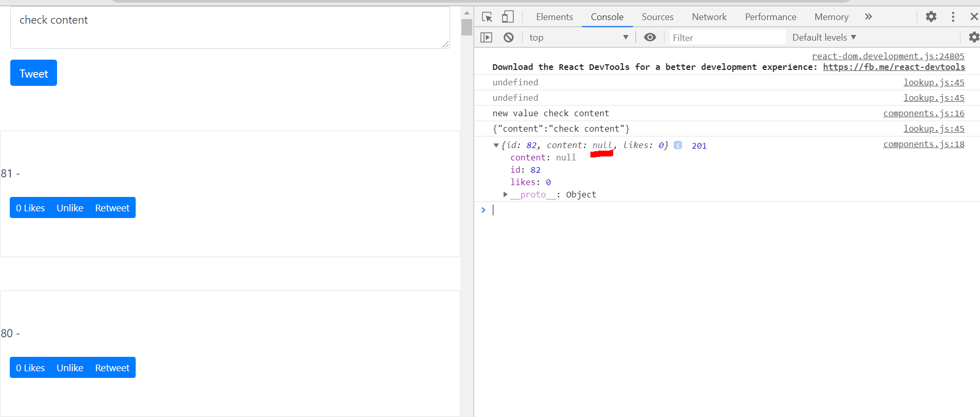The height and width of the screenshot is (417, 980).
Task: Select the inspect element tool
Action: click(487, 17)
